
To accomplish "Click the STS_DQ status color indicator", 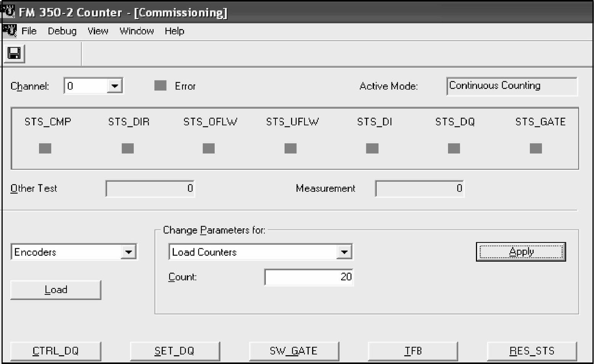I will point(454,148).
